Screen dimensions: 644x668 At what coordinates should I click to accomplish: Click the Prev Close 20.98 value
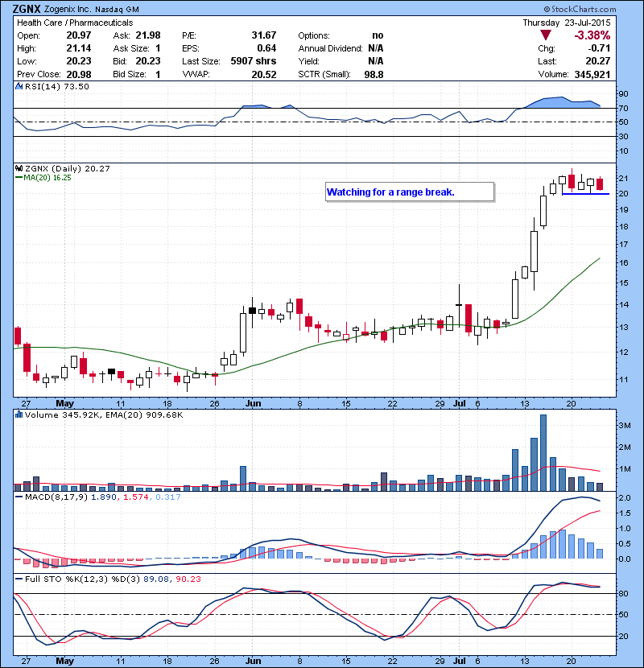[79, 75]
